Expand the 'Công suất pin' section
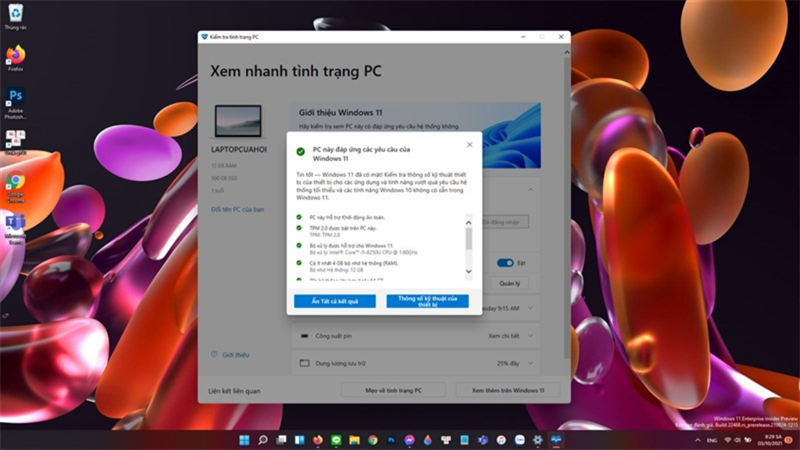The image size is (800, 450). [531, 336]
